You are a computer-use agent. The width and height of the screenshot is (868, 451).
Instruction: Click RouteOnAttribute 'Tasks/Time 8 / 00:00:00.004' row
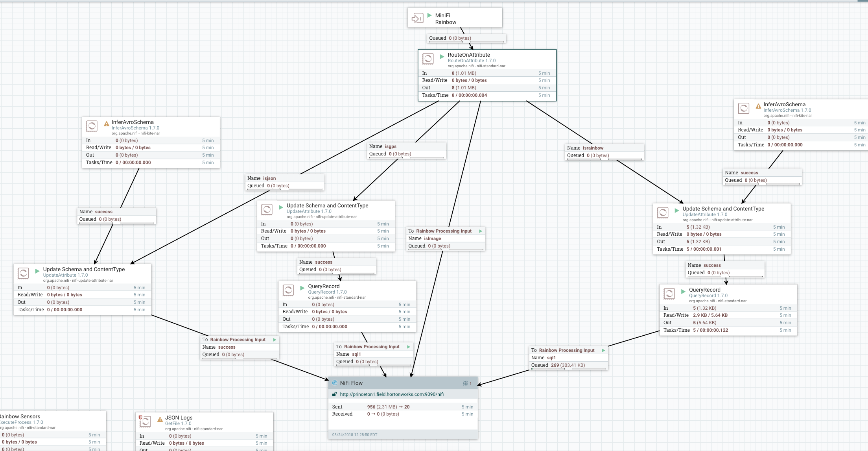pos(487,95)
